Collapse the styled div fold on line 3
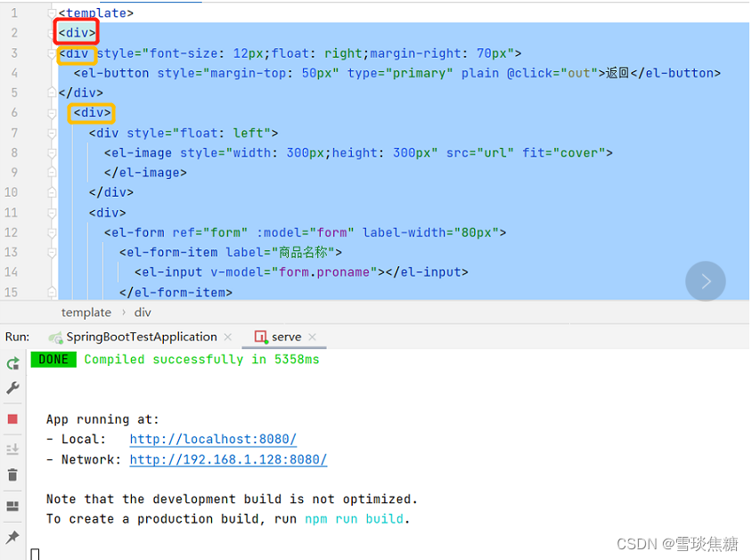 click(52, 53)
